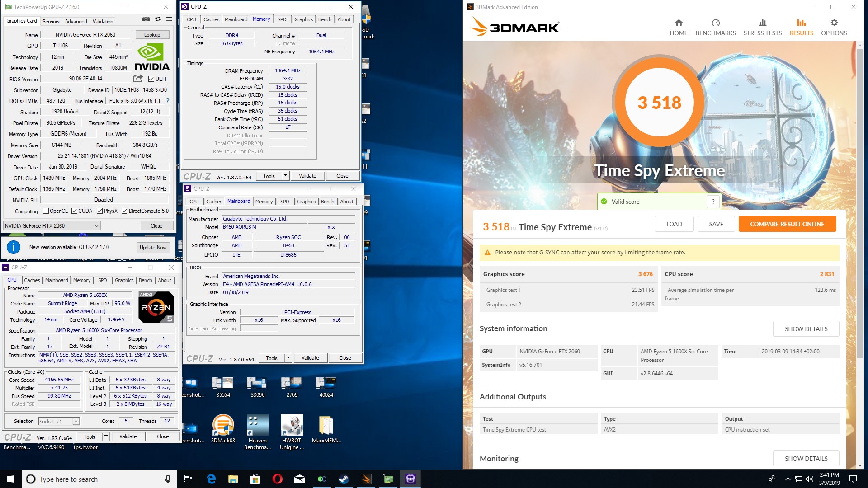Click the Type here to search box

[x=99, y=479]
